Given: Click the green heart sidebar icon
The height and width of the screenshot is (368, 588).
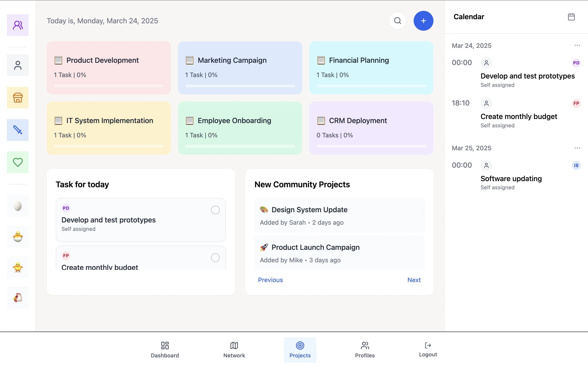Looking at the screenshot, I should click(18, 162).
